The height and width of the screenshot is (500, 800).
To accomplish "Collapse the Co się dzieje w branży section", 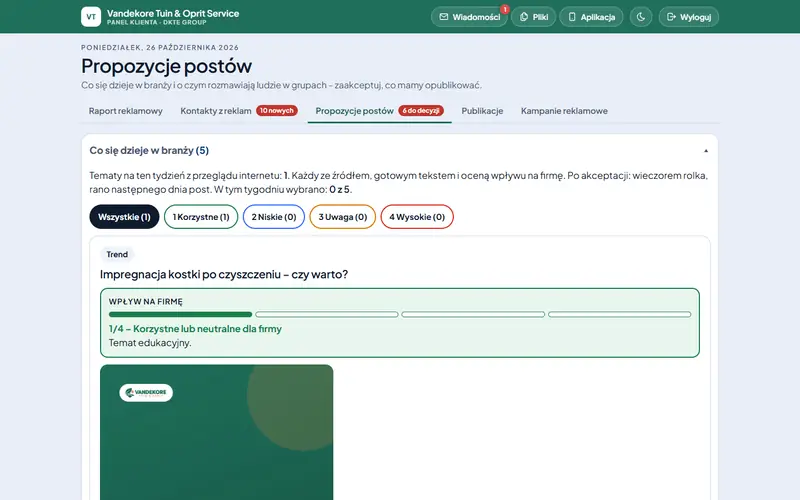I will coord(706,151).
